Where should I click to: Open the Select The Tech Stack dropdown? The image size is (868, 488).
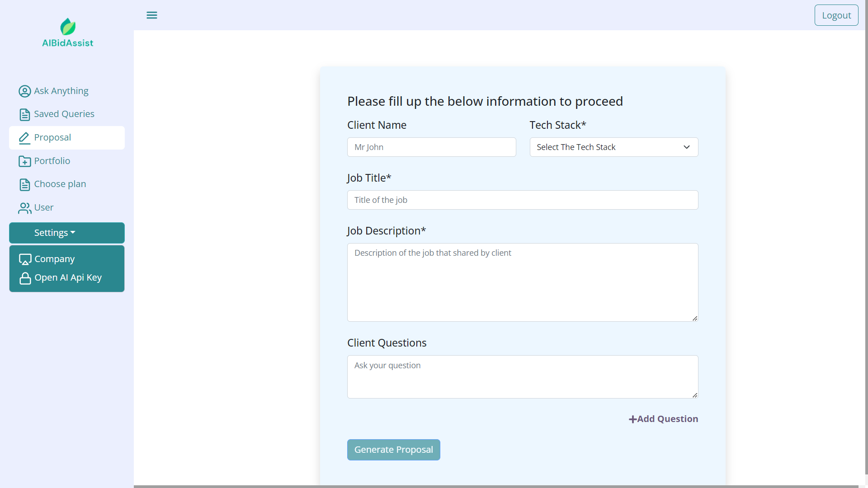point(614,147)
